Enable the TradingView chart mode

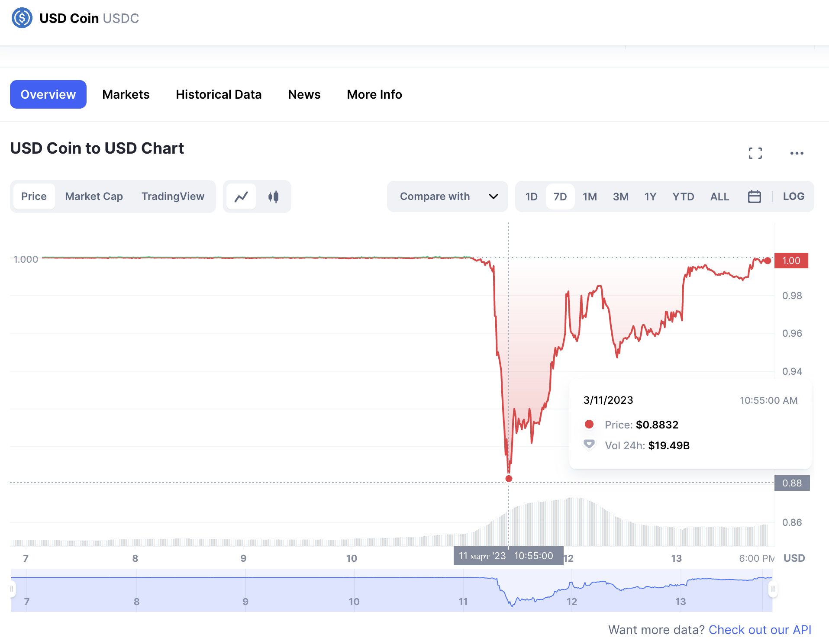pos(173,196)
